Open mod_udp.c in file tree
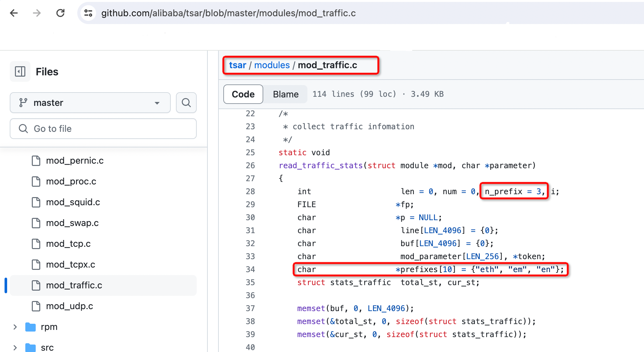Screen dimensions: 644x352 (69, 306)
